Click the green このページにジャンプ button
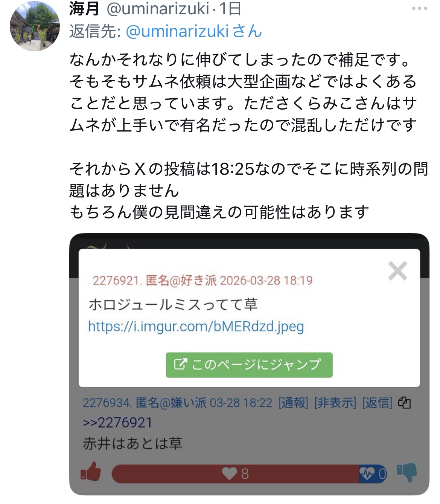Viewport: 440px width, 504px height. [249, 365]
